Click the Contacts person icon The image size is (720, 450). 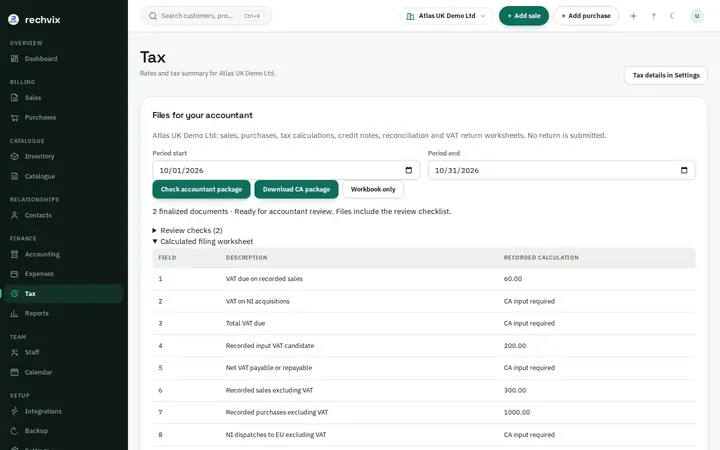pyautogui.click(x=15, y=215)
